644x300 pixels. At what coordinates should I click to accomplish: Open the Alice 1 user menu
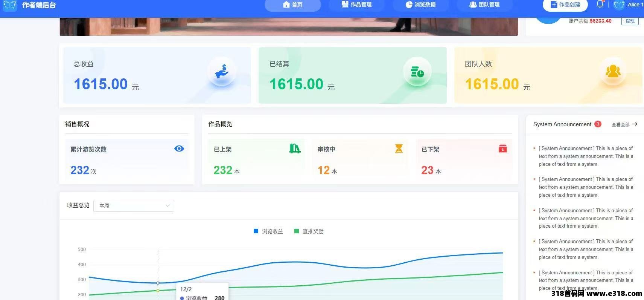pos(629,5)
